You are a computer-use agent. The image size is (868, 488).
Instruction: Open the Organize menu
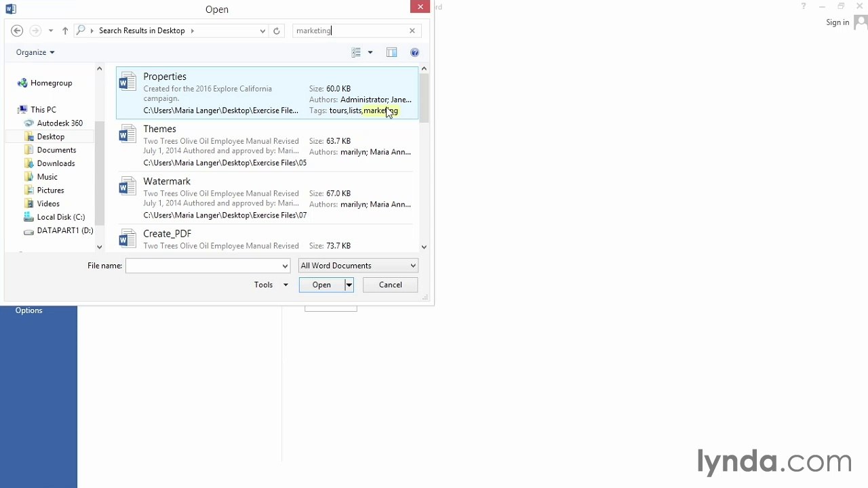(x=35, y=52)
